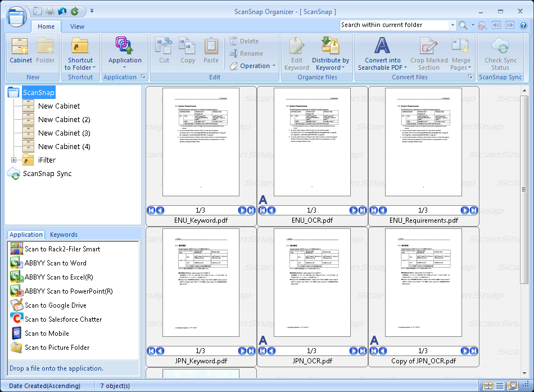Screen dimensions: 534x392
Task: Go to next page of ENU_Keyword.pdf
Action: (242, 210)
